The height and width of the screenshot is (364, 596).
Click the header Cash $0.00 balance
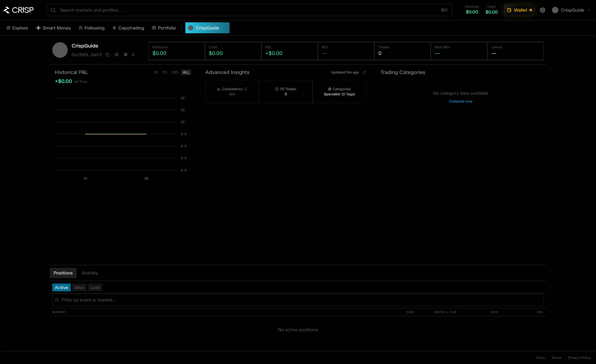click(x=492, y=10)
